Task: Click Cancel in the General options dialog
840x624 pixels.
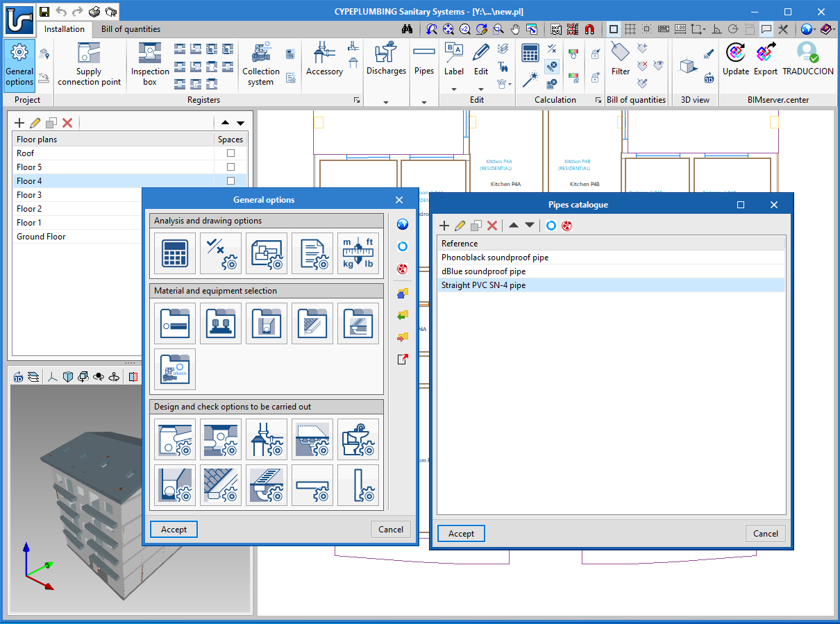Action: point(391,530)
